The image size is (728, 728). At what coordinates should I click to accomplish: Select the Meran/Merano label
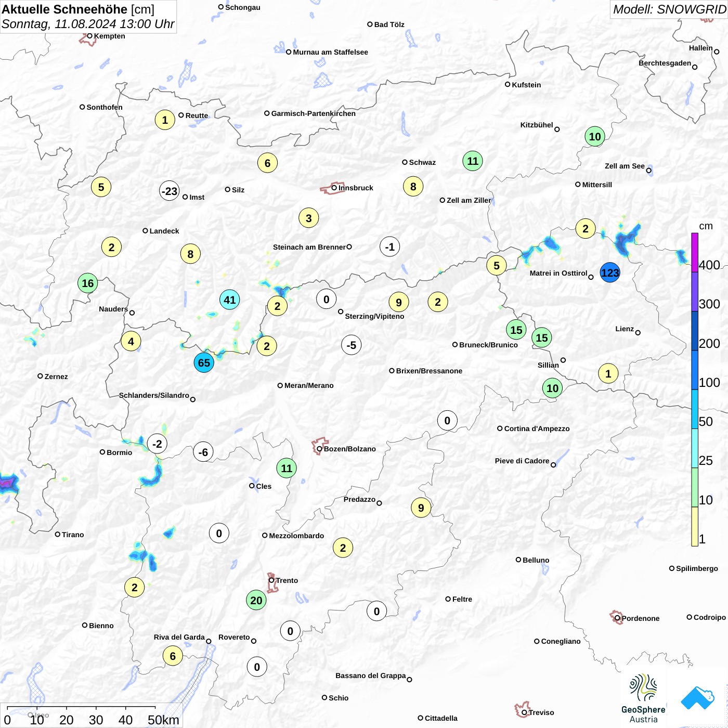pyautogui.click(x=309, y=385)
